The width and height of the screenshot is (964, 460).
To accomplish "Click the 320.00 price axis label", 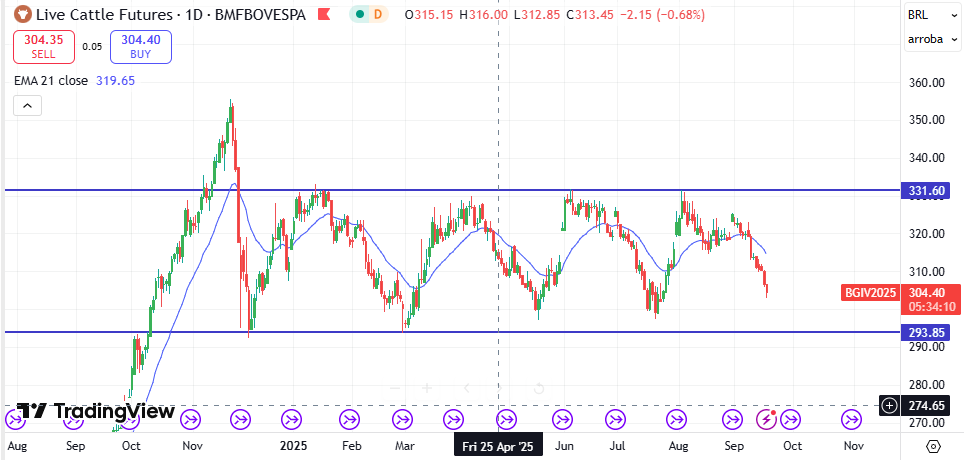I will [x=926, y=234].
